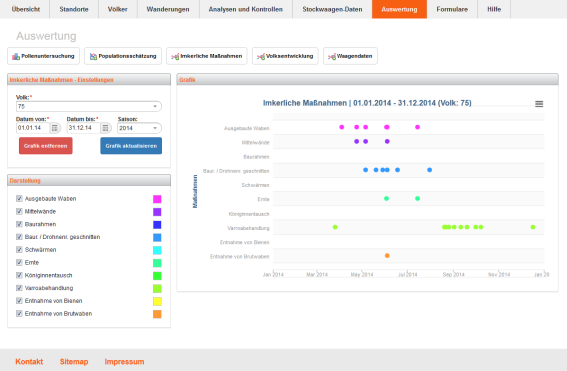This screenshot has width=567, height=371.
Task: Toggle the Entnahme von Bienen checkbox
Action: pyautogui.click(x=19, y=301)
